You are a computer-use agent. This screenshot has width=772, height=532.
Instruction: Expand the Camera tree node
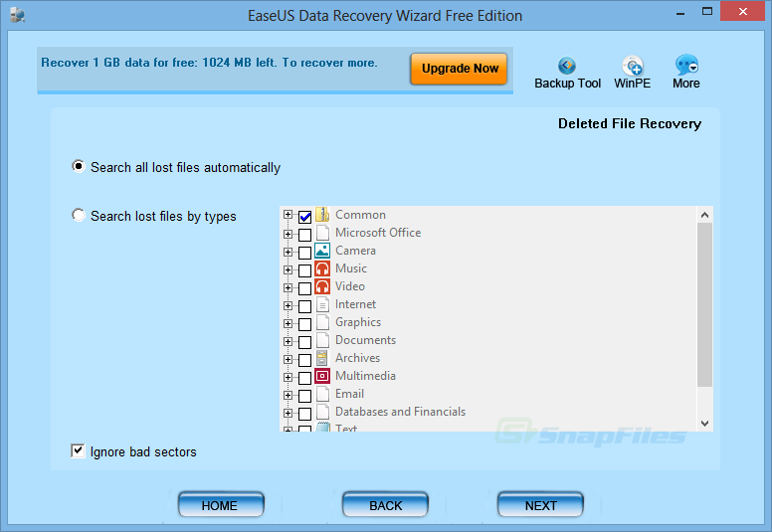(289, 252)
